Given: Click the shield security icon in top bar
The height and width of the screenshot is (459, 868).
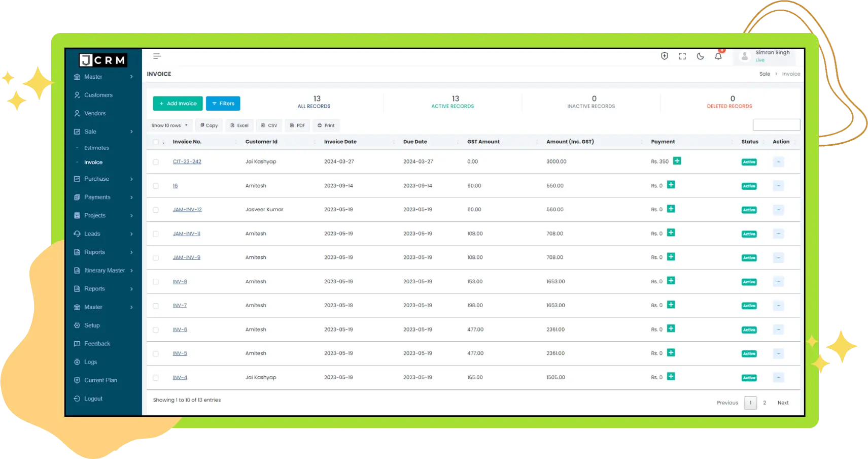Looking at the screenshot, I should pyautogui.click(x=665, y=56).
